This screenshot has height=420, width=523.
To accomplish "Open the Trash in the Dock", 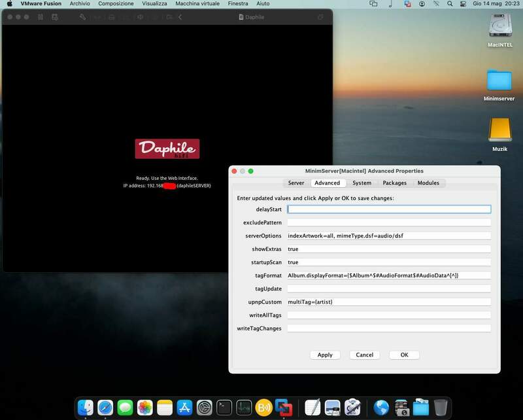I will pyautogui.click(x=441, y=408).
